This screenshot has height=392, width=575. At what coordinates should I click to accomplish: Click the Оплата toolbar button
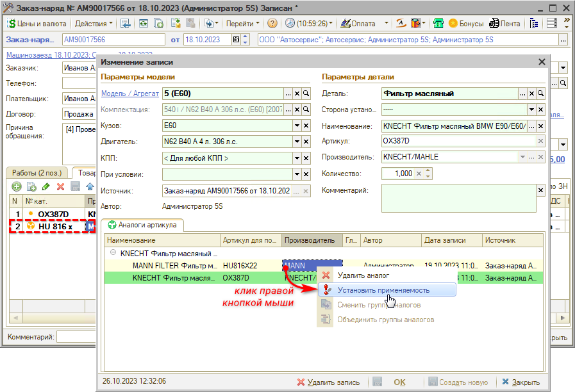358,24
